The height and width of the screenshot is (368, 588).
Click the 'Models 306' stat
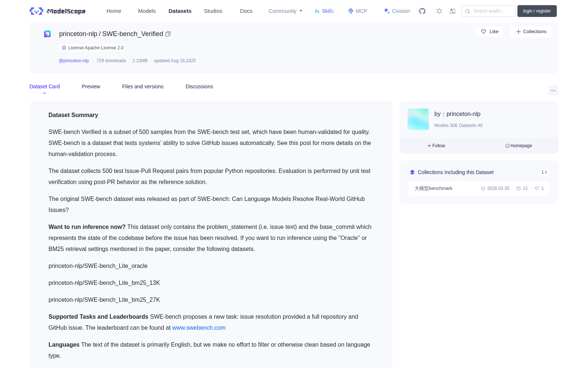tap(446, 125)
